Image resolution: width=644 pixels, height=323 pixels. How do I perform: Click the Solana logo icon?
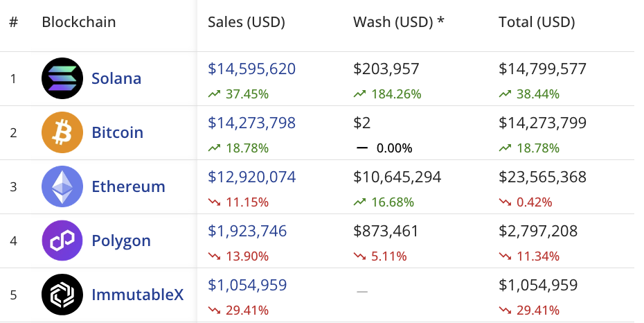click(x=62, y=78)
